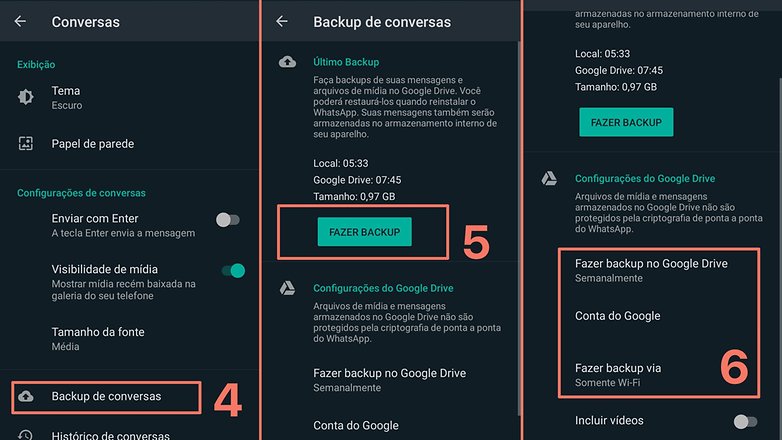Click the Papel de parede wallpaper icon
The image size is (782, 440).
click(x=26, y=144)
